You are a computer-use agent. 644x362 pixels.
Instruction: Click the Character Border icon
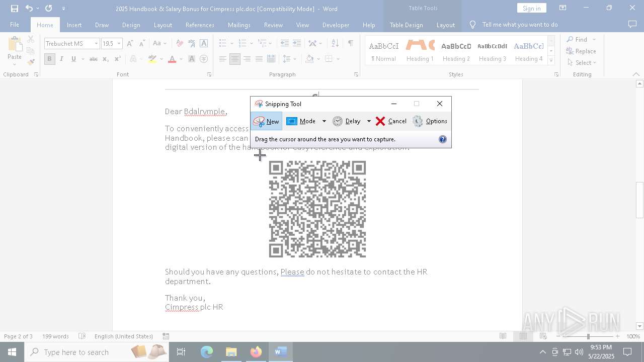click(x=204, y=44)
